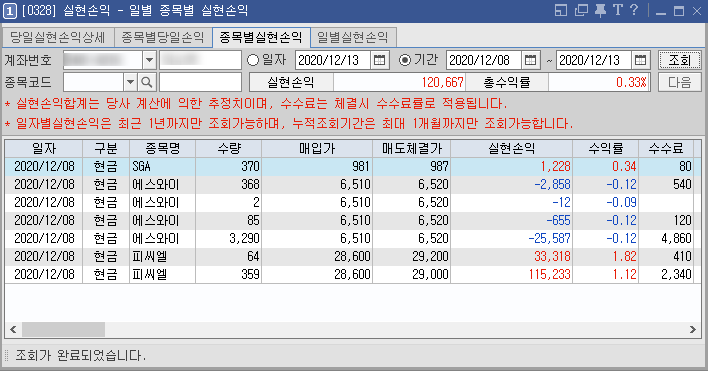Select the 일자 radio button

(253, 60)
